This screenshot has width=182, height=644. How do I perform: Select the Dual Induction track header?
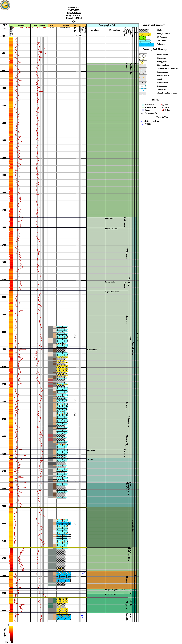(x=39, y=25)
